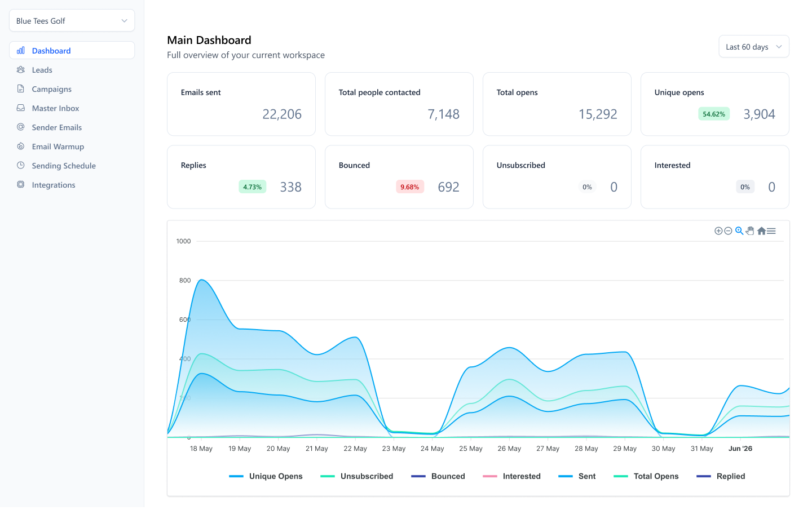The height and width of the screenshot is (519, 812).
Task: Click the Emails sent value 22,206
Action: [x=282, y=114]
